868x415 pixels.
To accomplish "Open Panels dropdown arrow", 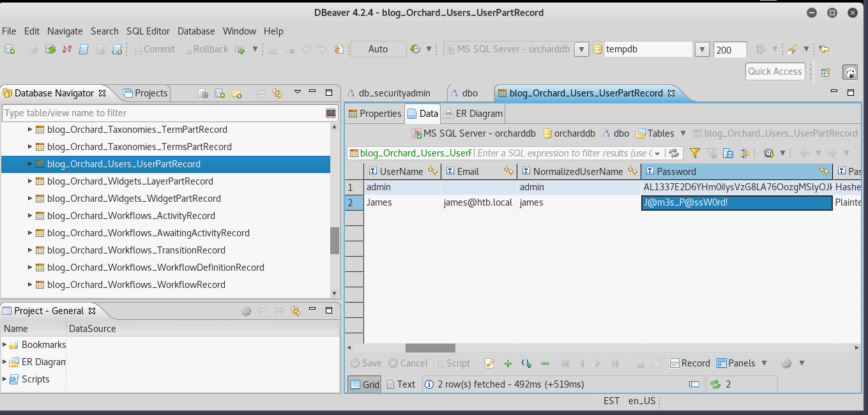I will click(763, 363).
